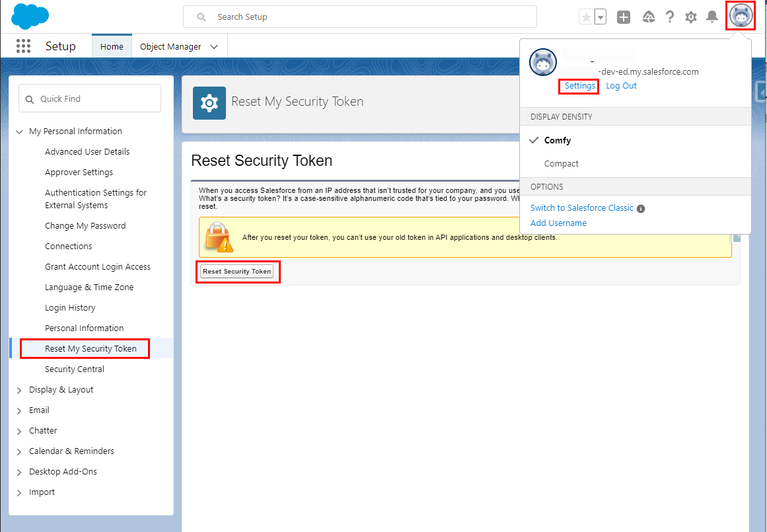This screenshot has width=767, height=532.
Task: Click the Add Username link
Action: pos(558,223)
